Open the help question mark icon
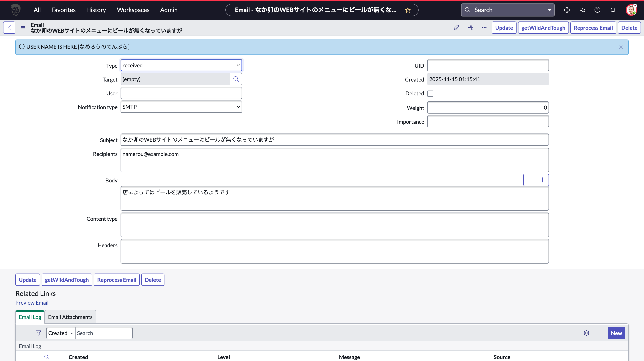This screenshot has width=644, height=361. pos(597,10)
